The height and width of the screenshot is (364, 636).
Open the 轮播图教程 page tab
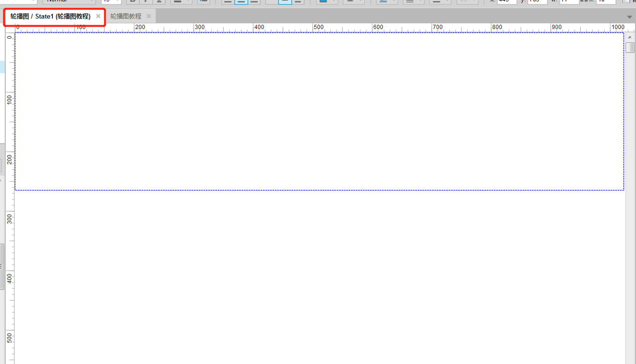[126, 16]
